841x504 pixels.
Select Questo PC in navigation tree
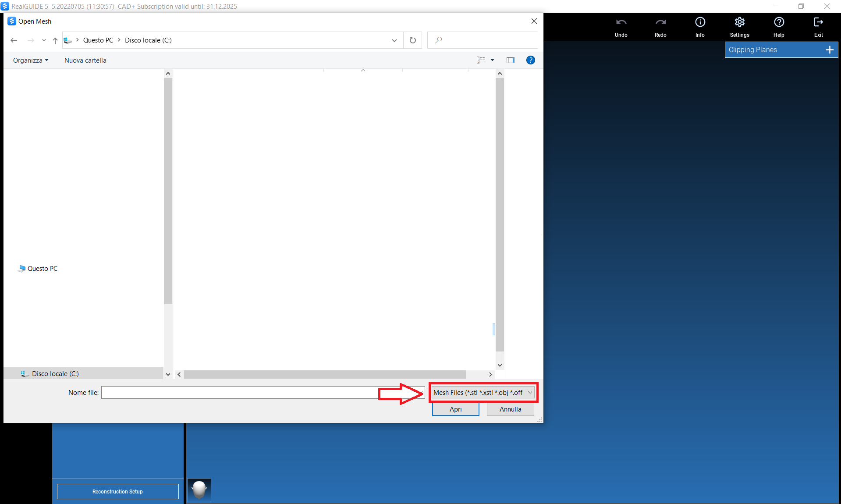coord(42,269)
